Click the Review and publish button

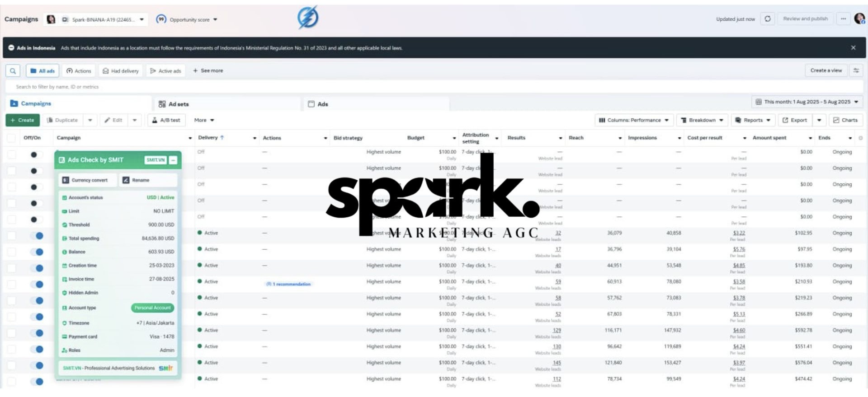(805, 19)
